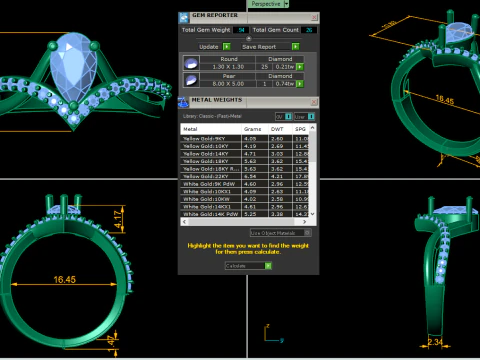Viewport: 480px width, 360px height.
Task: Click the pear-shaped gem in top view
Action: tap(73, 67)
